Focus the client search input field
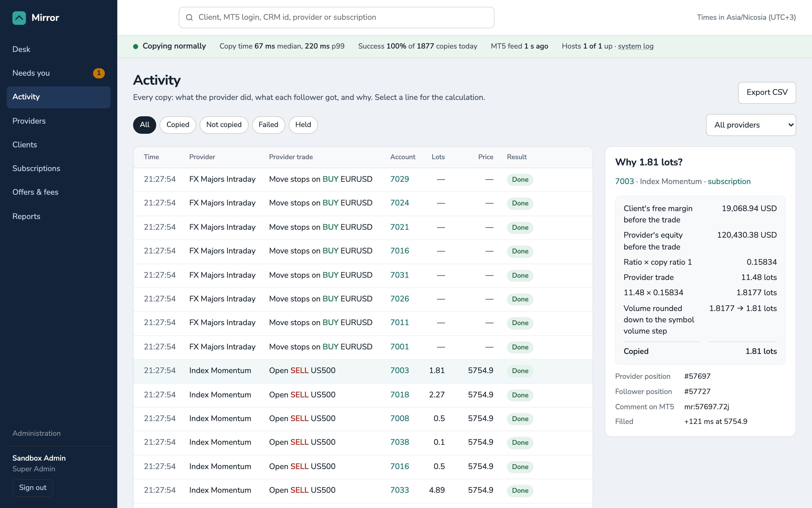Image resolution: width=812 pixels, height=508 pixels. click(x=336, y=17)
